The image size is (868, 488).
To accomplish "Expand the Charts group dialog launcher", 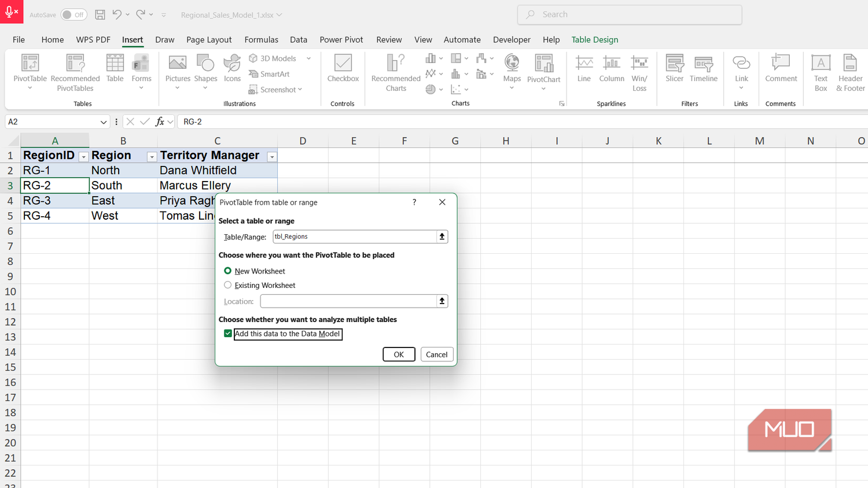I will coord(561,103).
